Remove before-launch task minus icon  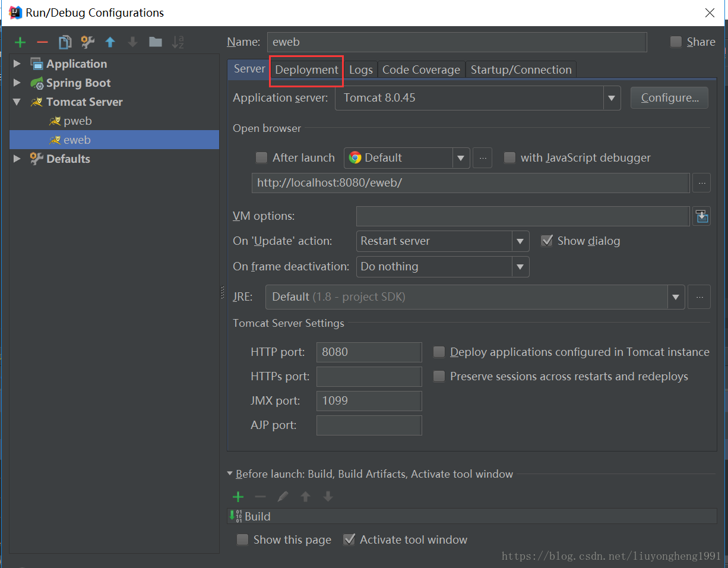[260, 497]
